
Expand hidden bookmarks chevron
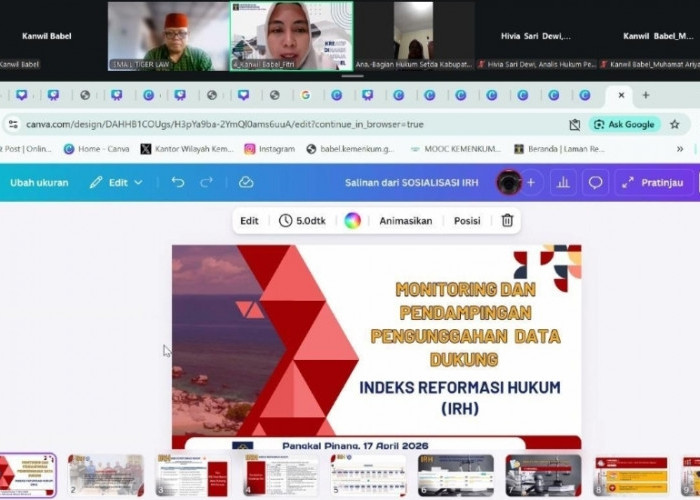point(679,149)
